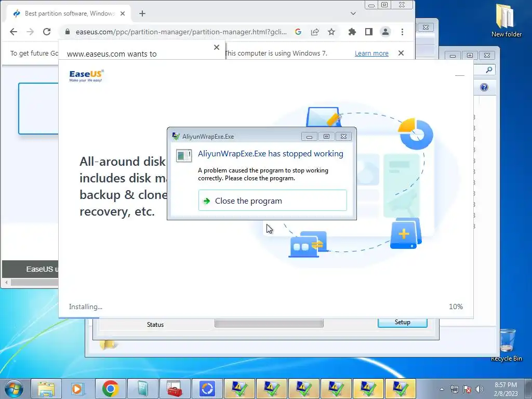
Task: Open the New folder desktop icon
Action: click(506, 20)
